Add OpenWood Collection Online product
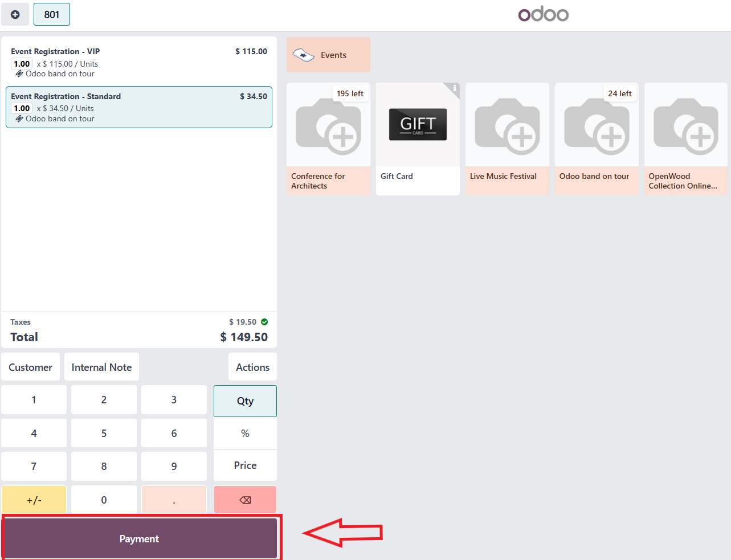This screenshot has height=560, width=731. (686, 139)
